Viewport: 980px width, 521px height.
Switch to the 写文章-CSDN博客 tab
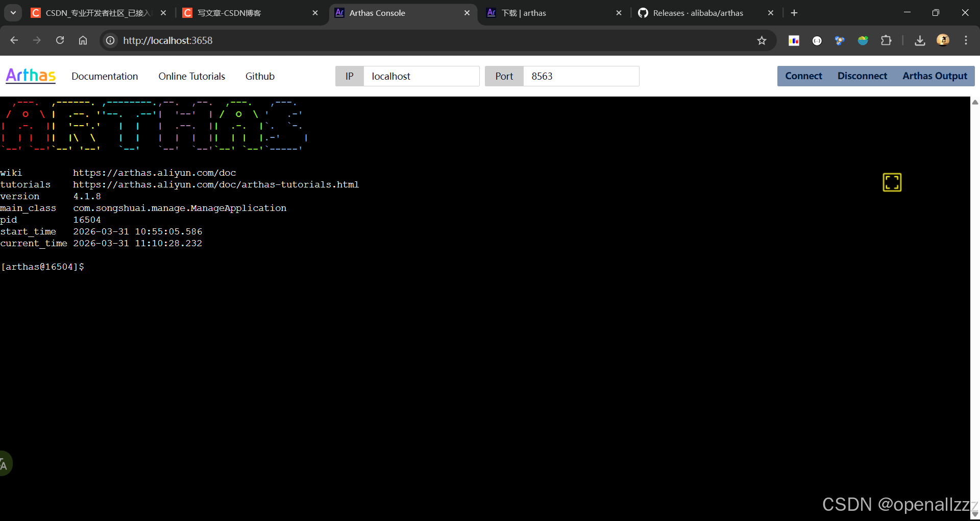[250, 13]
